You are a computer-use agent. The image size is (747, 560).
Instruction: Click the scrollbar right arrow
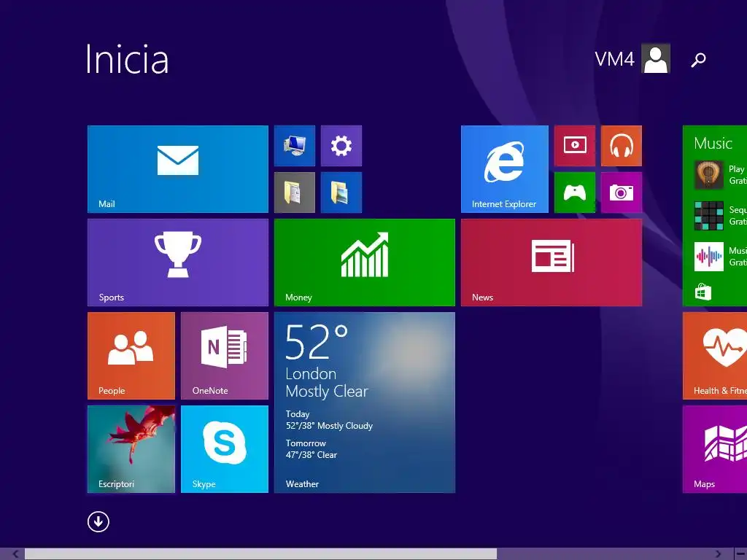[718, 554]
